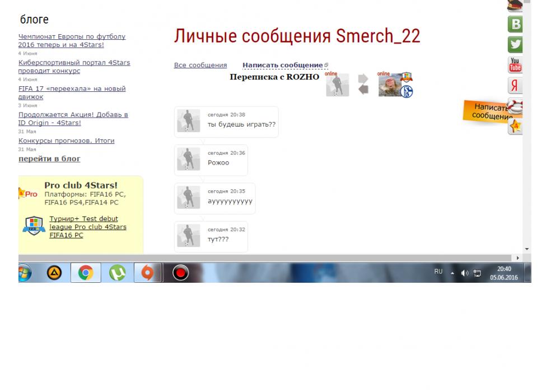Open the 'Все сообщения' tab
Image resolution: width=560 pixels, height=392 pixels.
click(x=200, y=66)
